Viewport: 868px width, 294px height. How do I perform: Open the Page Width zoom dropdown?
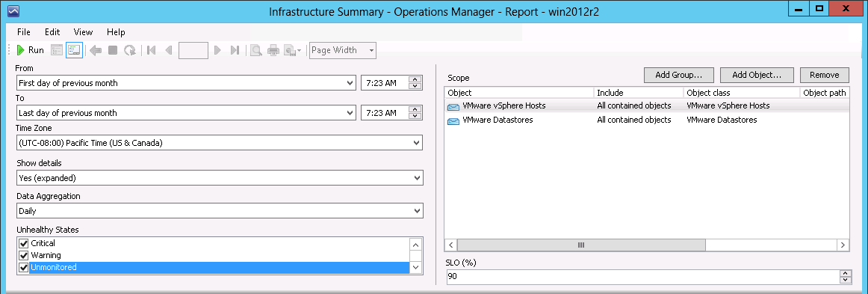(x=343, y=50)
